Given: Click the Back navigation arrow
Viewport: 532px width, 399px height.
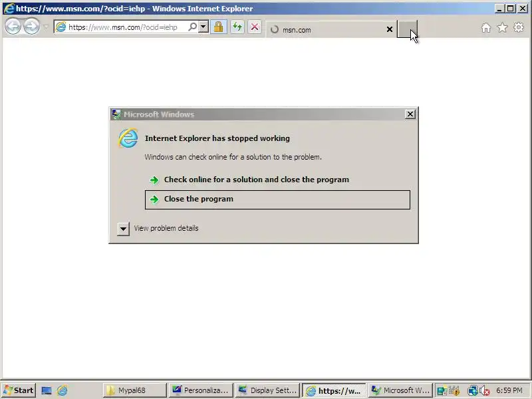Looking at the screenshot, I should [x=13, y=27].
